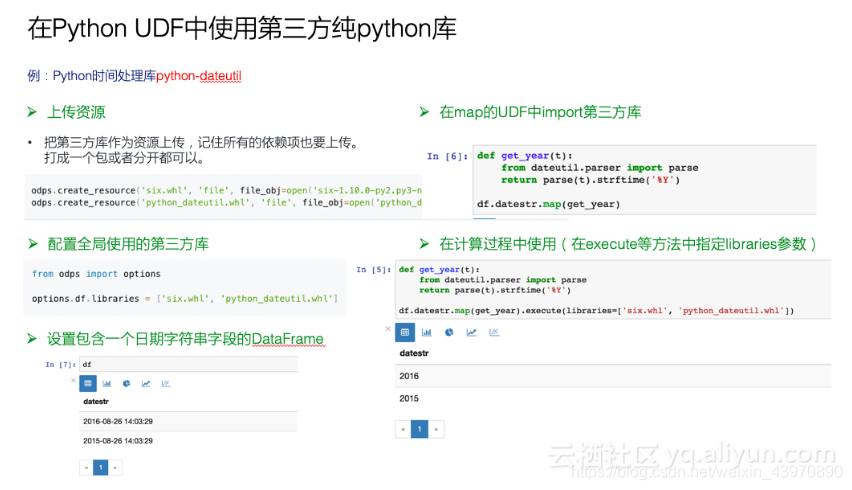
Task: Select table view icon in left df output
Action: pyautogui.click(x=87, y=384)
